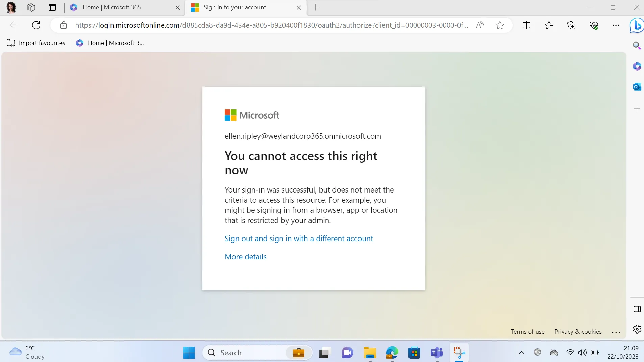Open OneDrive cloud tray icon
The width and height of the screenshot is (644, 362).
point(554,353)
